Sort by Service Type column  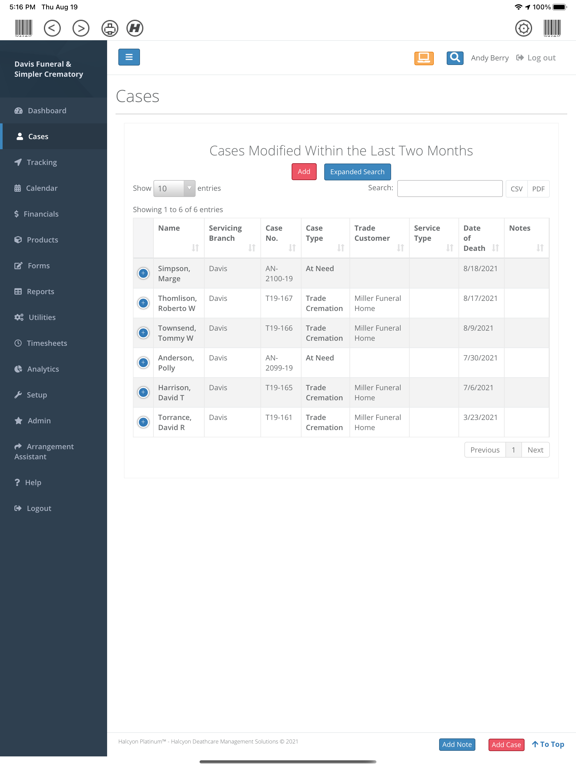433,238
